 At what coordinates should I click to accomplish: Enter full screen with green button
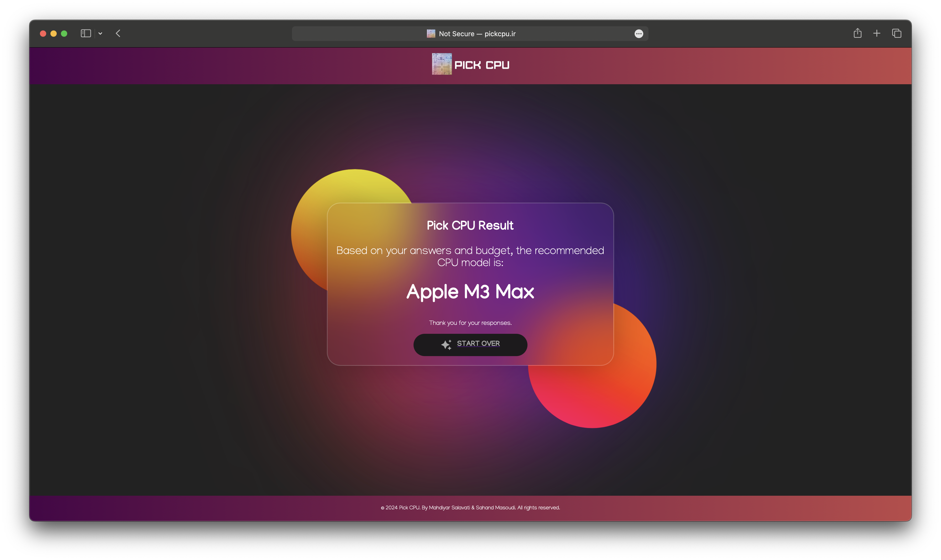(64, 34)
